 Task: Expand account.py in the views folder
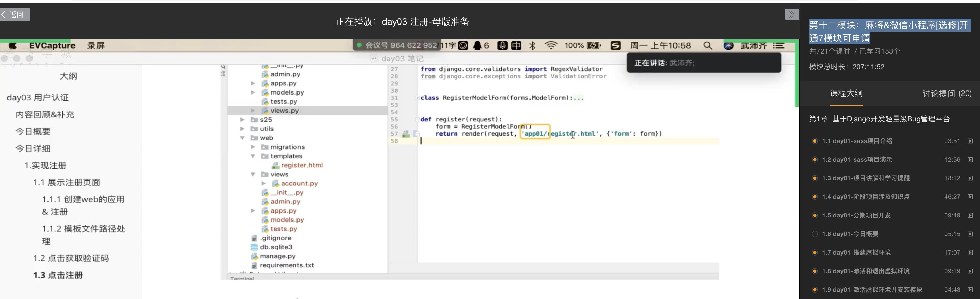tap(264, 183)
